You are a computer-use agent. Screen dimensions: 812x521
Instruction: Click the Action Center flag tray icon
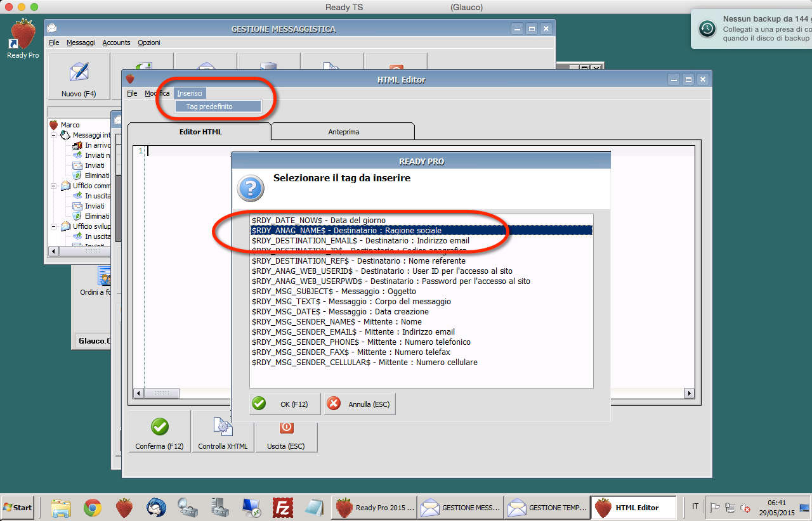(x=715, y=508)
